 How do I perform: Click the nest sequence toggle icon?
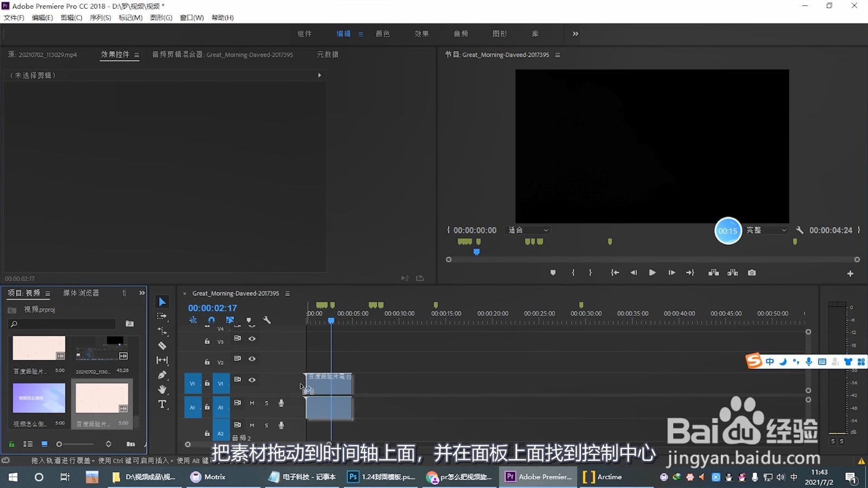(193, 320)
